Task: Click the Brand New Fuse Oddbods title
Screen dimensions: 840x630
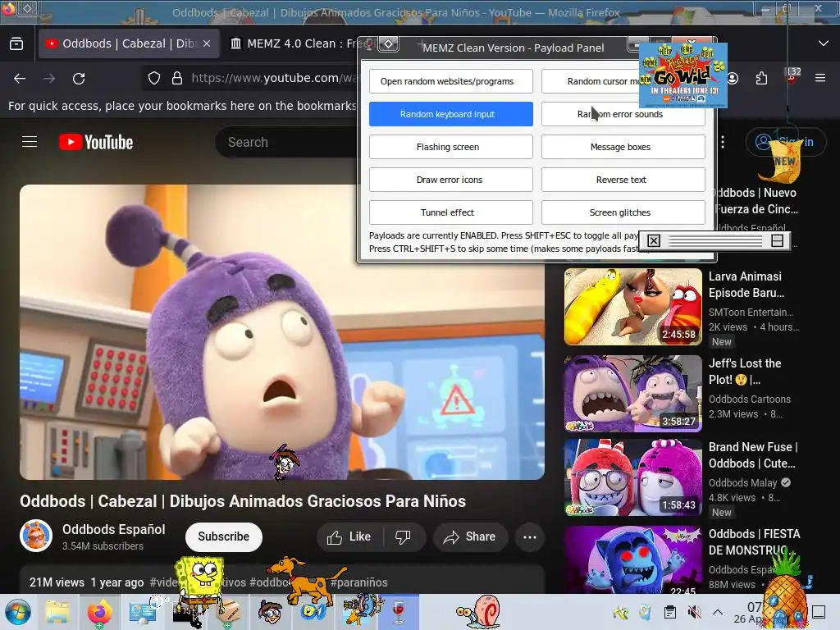Action: pos(753,454)
